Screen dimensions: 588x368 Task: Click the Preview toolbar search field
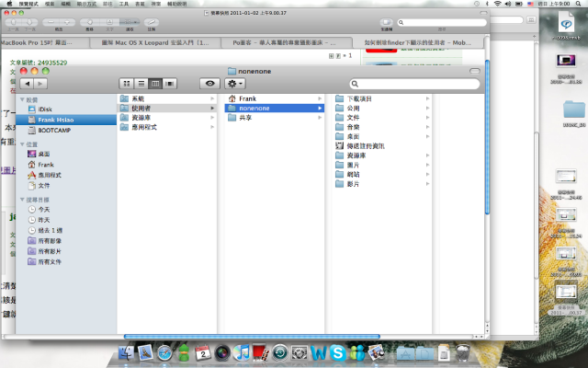coord(442,22)
